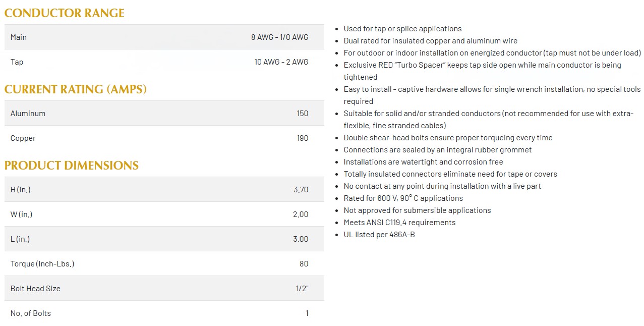The image size is (644, 326).
Task: Select the L (in.) dimension row
Action: pyautogui.click(x=164, y=239)
